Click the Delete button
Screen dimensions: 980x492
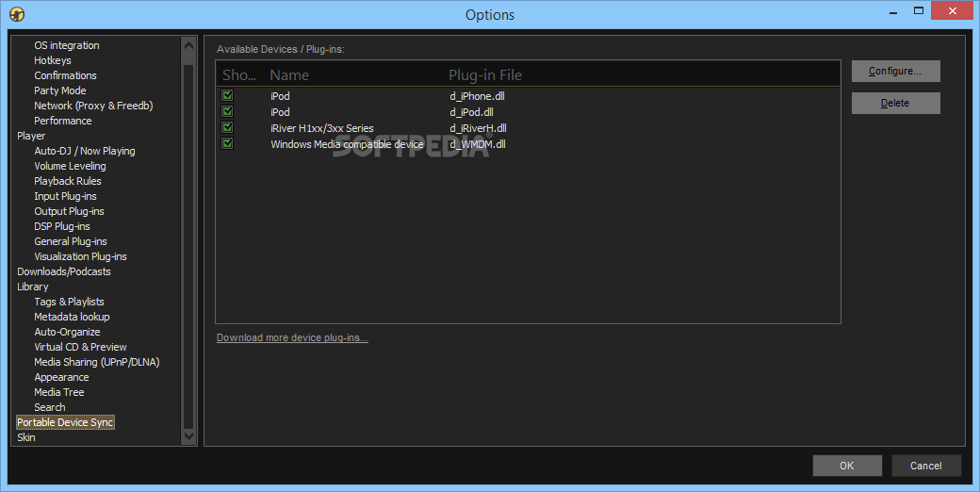895,103
